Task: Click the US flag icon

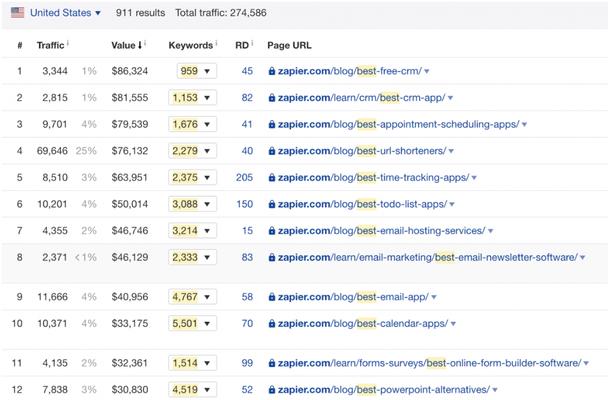Action: 17,13
